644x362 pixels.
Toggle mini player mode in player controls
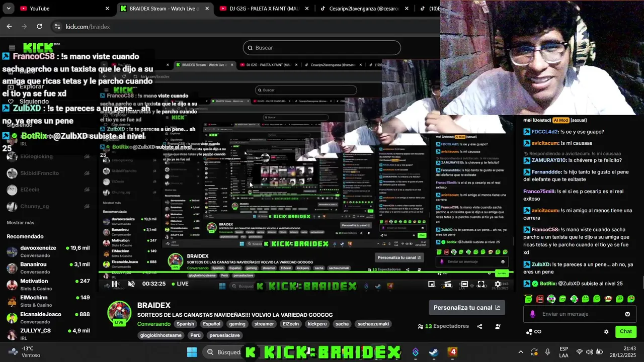click(x=431, y=284)
